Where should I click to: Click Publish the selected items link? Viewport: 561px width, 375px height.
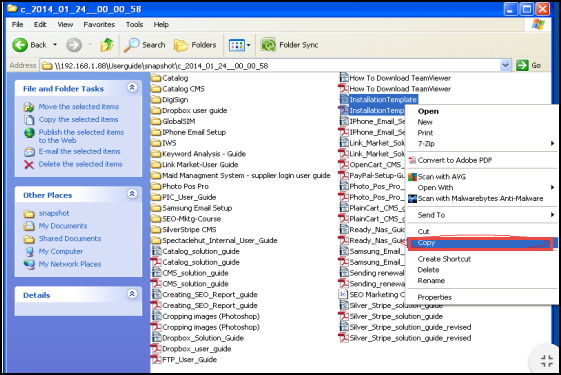[x=81, y=136]
